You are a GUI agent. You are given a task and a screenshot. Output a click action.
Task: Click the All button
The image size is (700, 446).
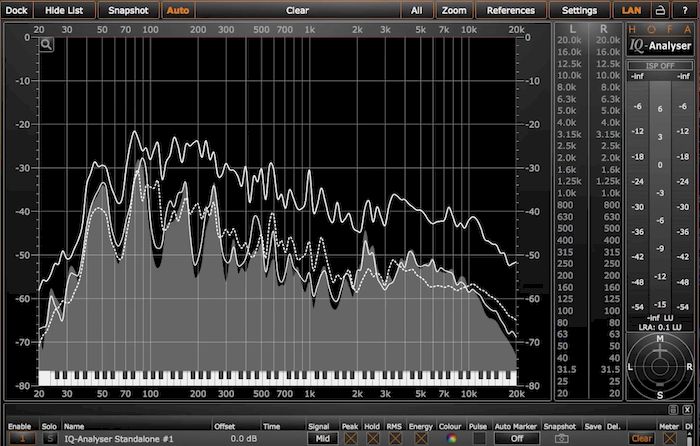pyautogui.click(x=417, y=10)
